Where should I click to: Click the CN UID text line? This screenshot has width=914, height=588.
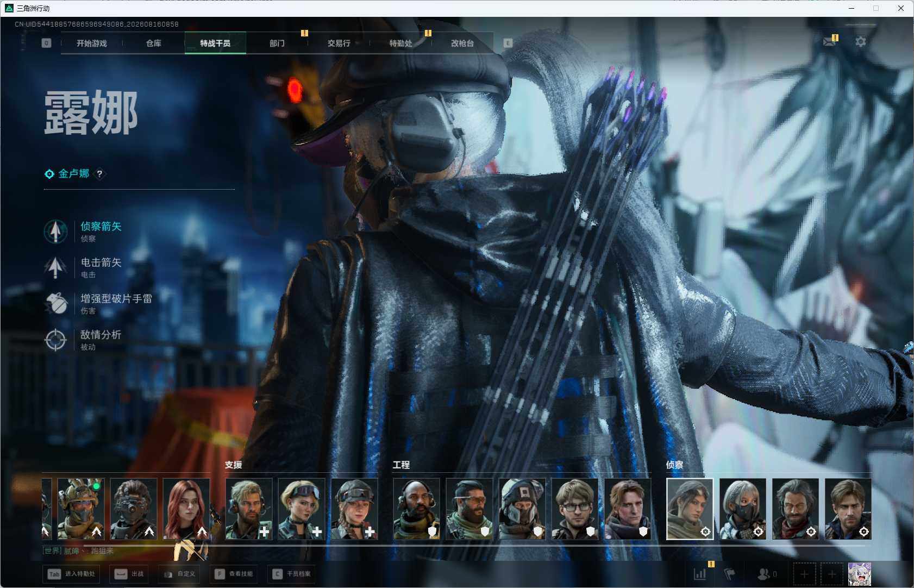[x=97, y=24]
